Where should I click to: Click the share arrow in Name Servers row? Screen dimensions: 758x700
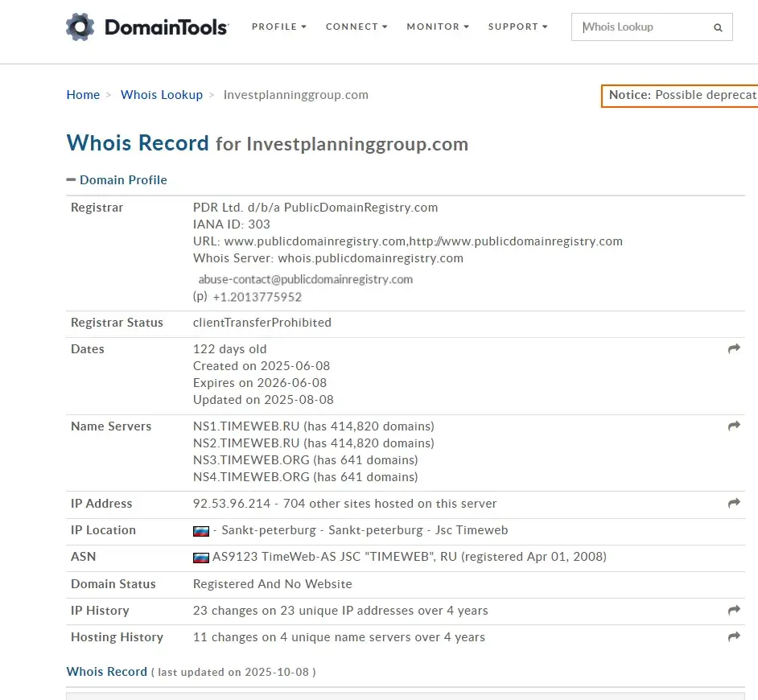coord(734,426)
